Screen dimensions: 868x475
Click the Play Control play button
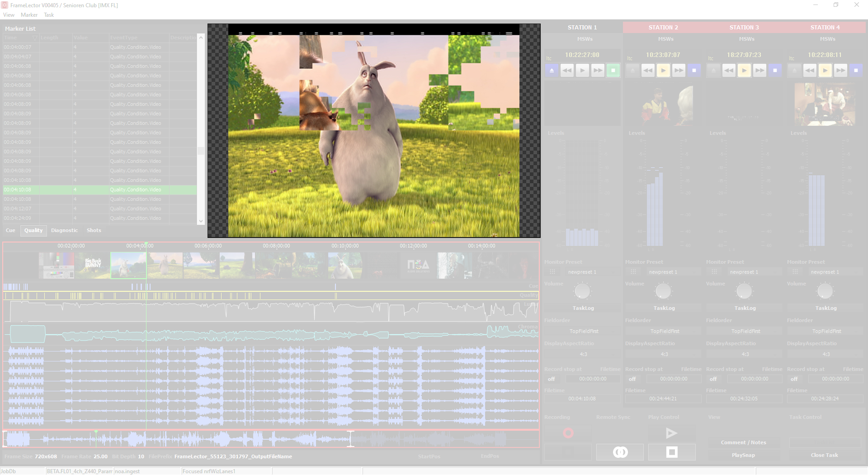point(672,433)
